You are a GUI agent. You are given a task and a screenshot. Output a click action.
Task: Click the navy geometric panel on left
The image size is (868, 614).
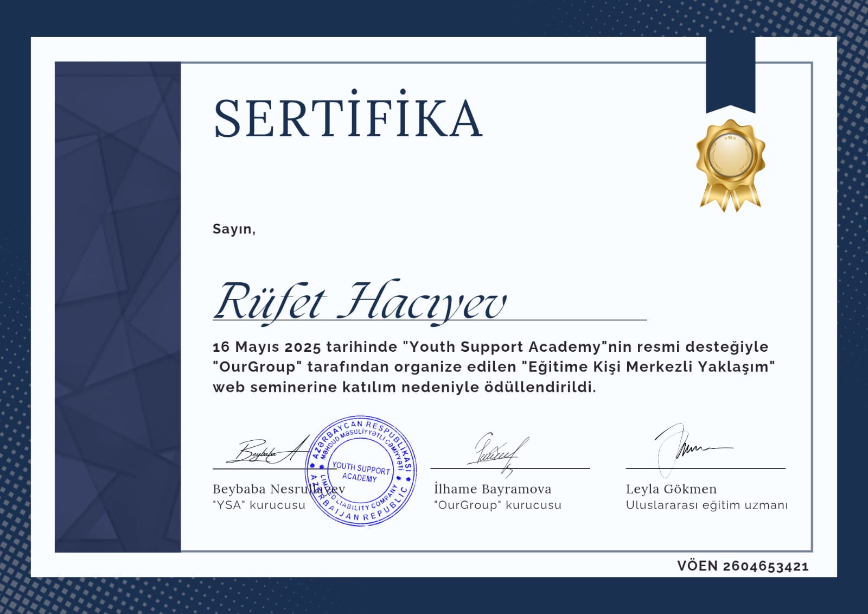(118, 307)
